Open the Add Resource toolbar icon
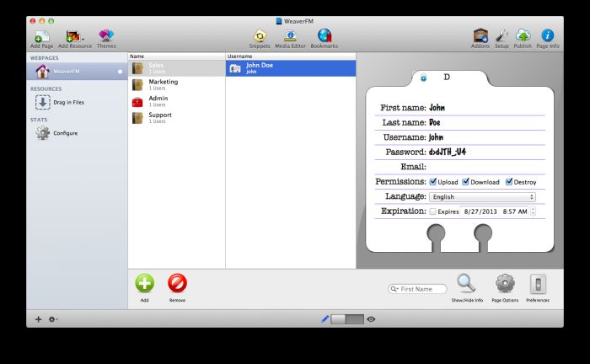The width and height of the screenshot is (590, 364). click(x=73, y=36)
